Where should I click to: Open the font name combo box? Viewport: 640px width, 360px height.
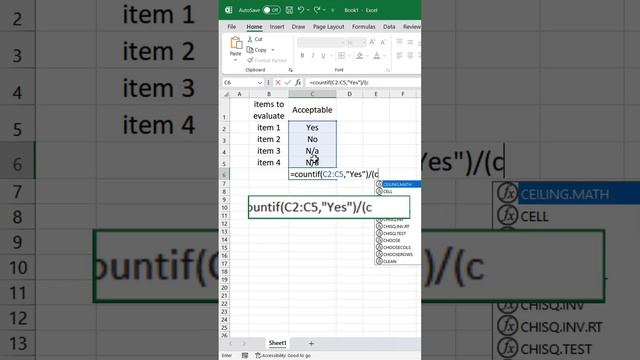[321, 42]
